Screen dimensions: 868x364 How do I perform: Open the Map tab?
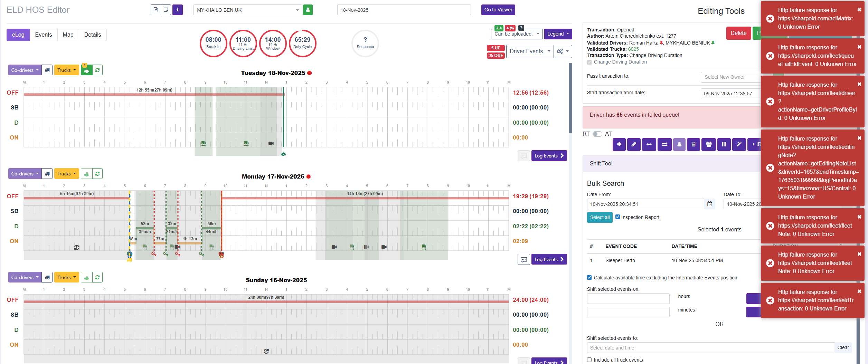[68, 35]
